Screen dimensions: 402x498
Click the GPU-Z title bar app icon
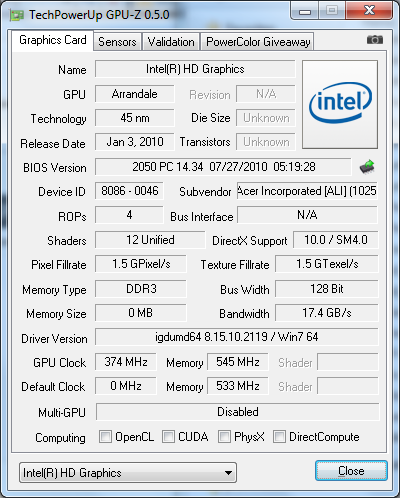[x=17, y=15]
